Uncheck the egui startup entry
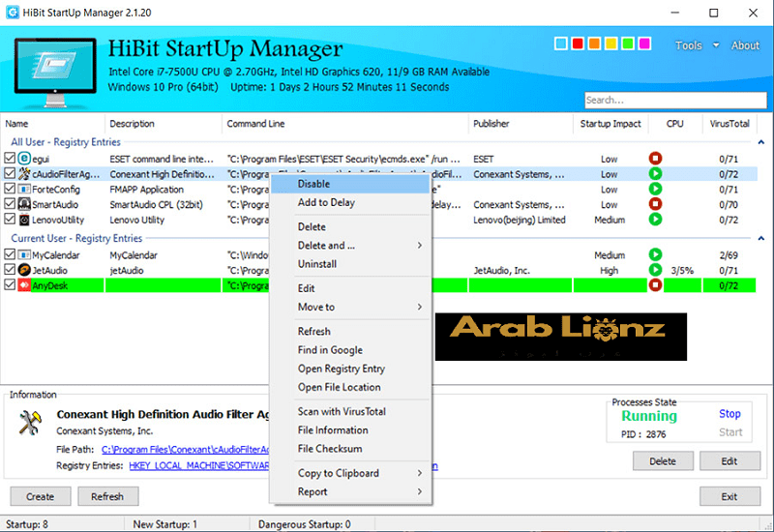 point(10,158)
